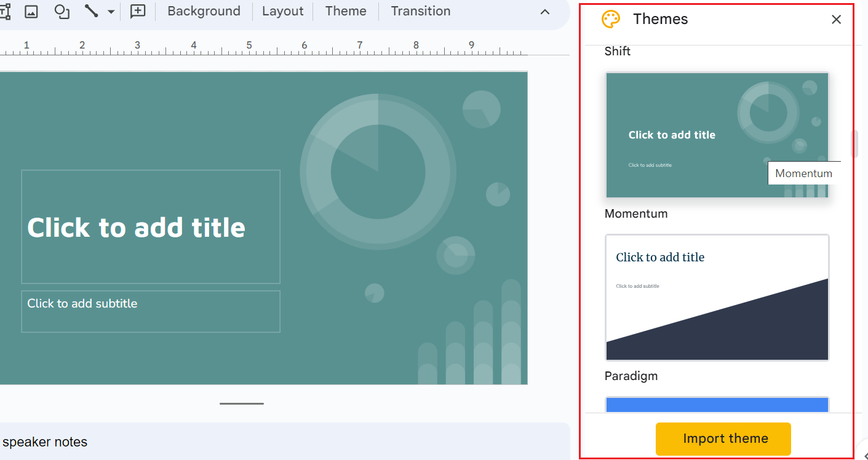Open the Layout menu

[x=282, y=11]
